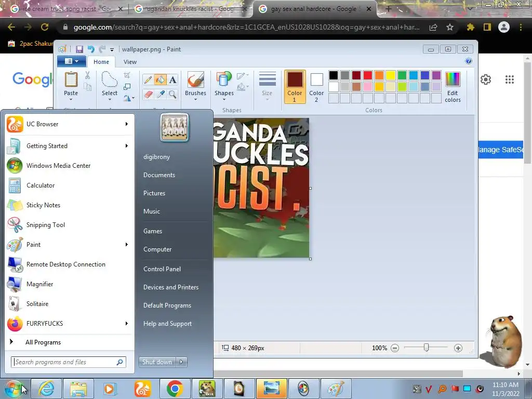Open Control Panel from Start menu
The width and height of the screenshot is (532, 399).
(162, 269)
